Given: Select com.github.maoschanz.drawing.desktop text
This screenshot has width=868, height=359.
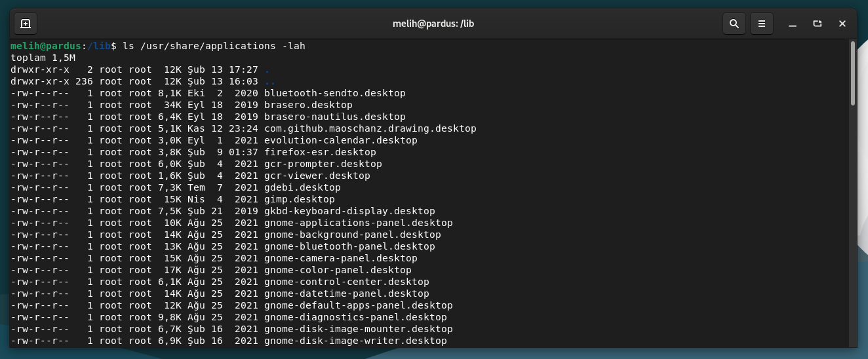Looking at the screenshot, I should click(370, 128).
